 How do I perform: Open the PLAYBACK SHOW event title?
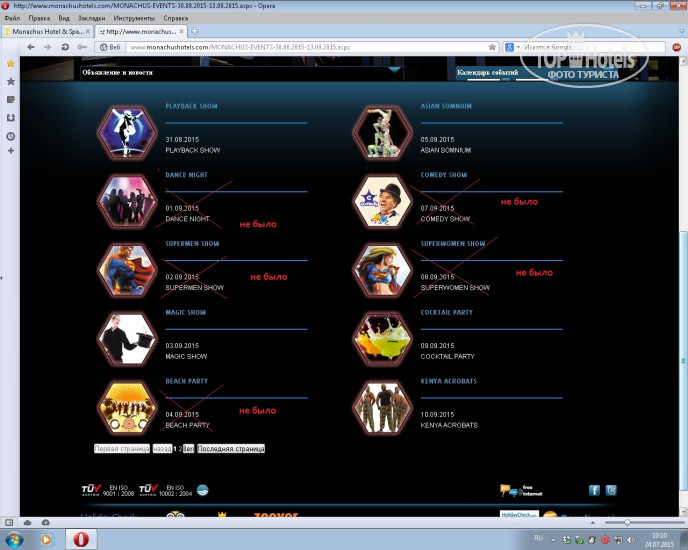[x=191, y=106]
